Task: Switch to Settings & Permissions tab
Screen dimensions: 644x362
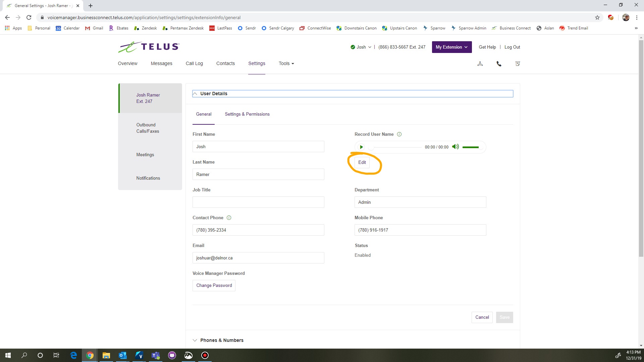Action: point(247,114)
